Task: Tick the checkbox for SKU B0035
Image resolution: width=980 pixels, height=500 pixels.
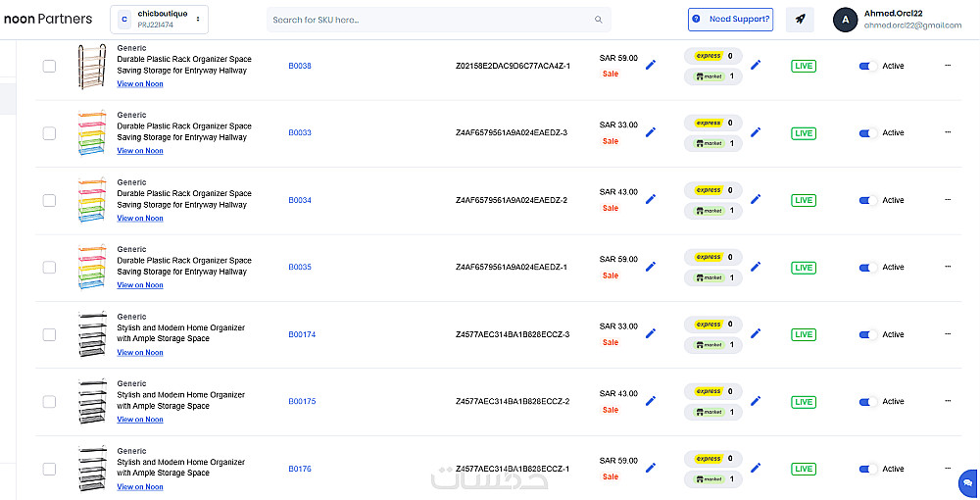Action: [49, 267]
